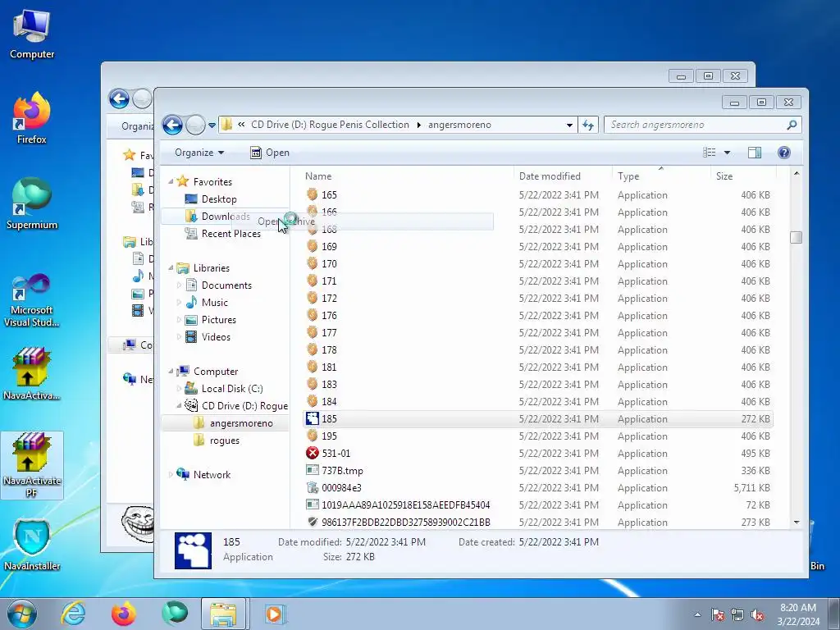Open the media player taskbar icon
840x630 pixels.
tap(274, 614)
